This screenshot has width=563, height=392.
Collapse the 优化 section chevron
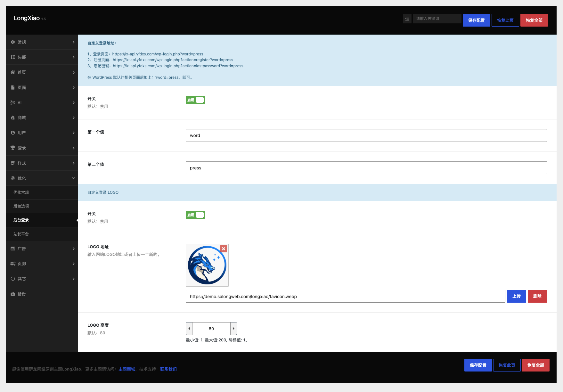74,178
